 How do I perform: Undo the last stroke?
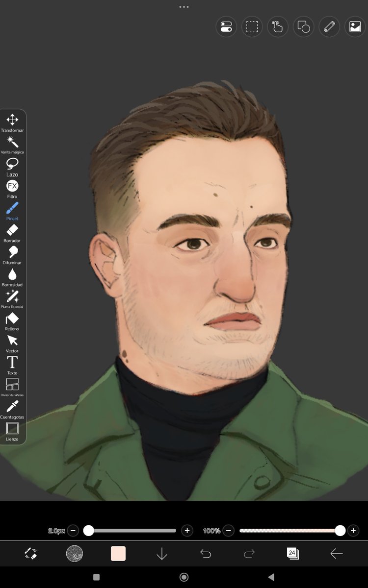point(206,554)
